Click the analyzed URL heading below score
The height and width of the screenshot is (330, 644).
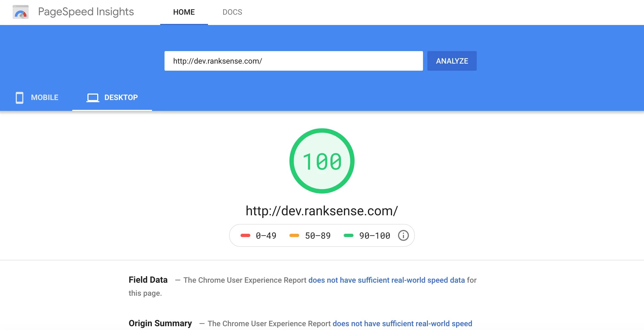[322, 211]
